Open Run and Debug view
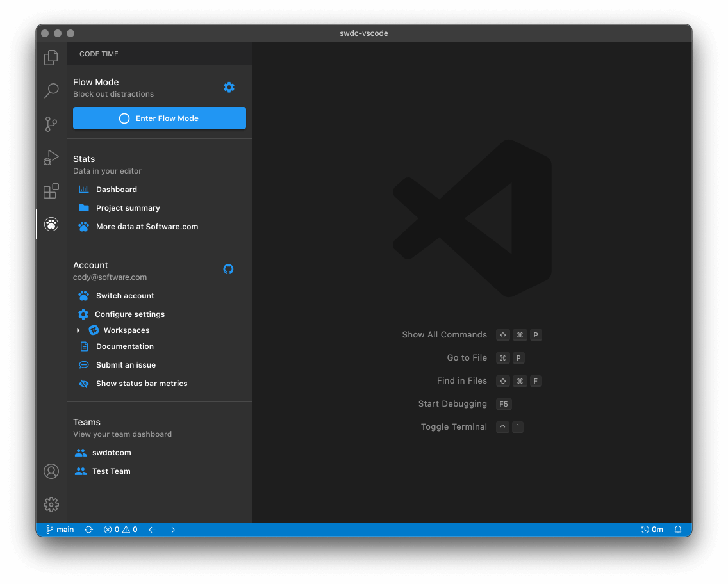 click(51, 158)
